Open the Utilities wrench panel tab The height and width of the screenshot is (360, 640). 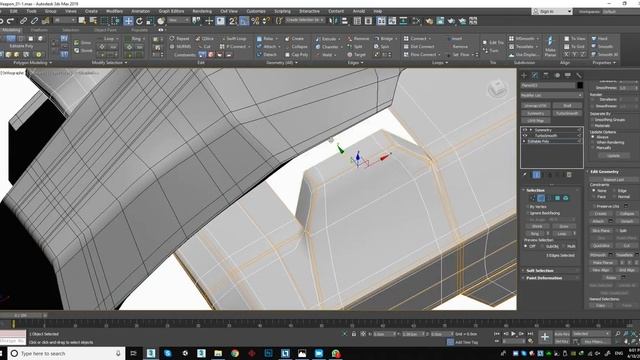point(579,76)
